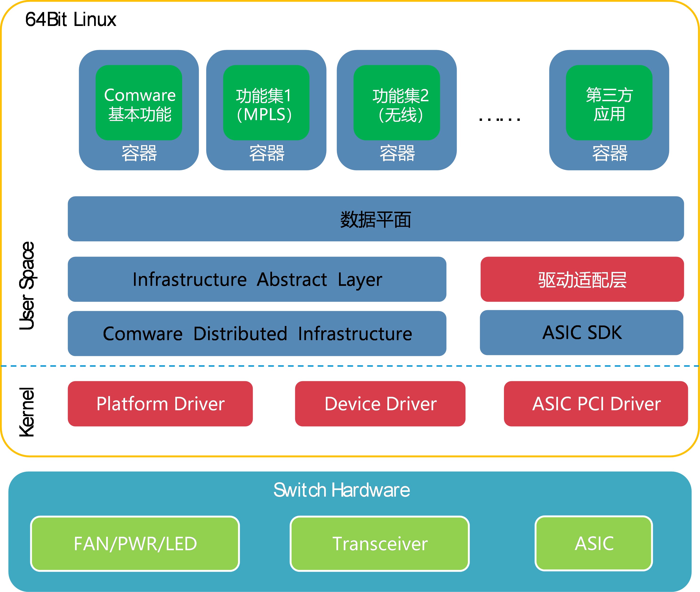The width and height of the screenshot is (700, 592).
Task: Click 容器 label under 功能集2 (无线)
Action: tap(398, 153)
